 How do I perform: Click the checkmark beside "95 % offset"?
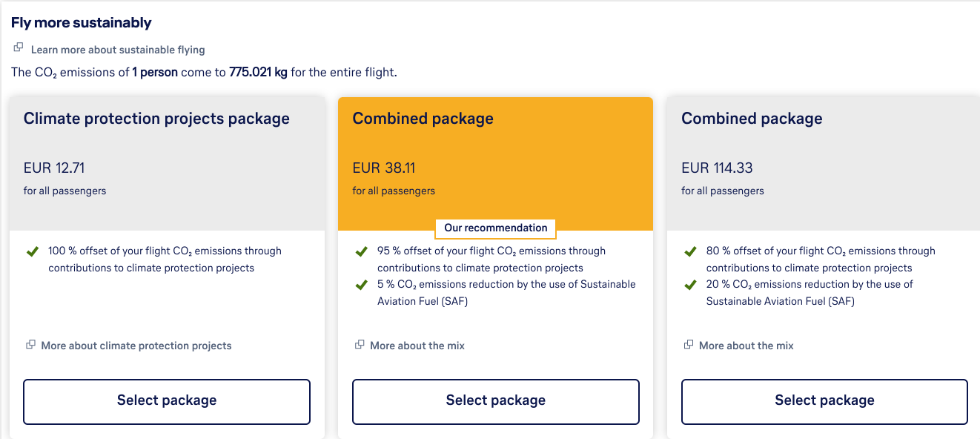tap(362, 251)
